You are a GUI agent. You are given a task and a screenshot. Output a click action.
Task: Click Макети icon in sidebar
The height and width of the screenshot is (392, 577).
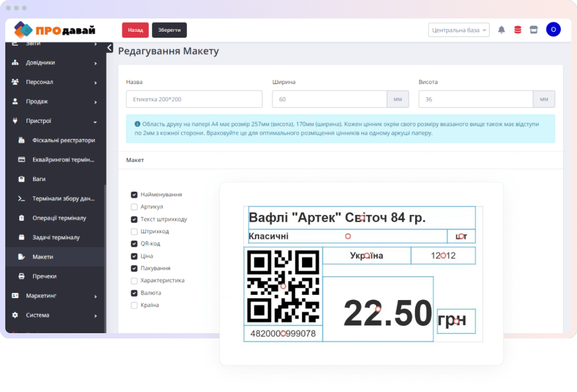coord(22,256)
